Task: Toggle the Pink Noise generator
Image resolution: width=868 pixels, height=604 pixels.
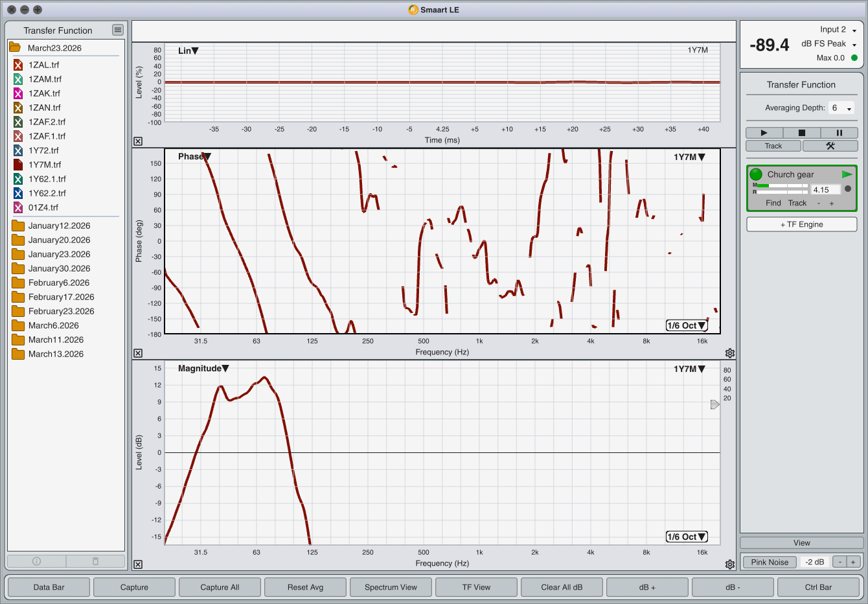Action: (x=770, y=562)
